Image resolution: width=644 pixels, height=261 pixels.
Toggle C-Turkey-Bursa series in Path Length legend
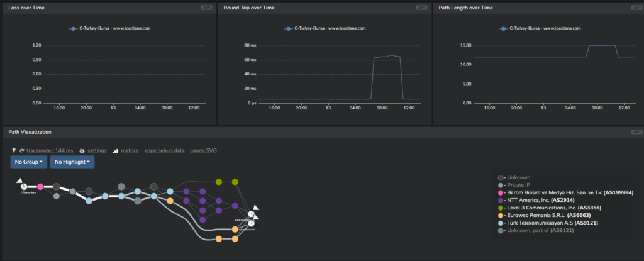point(540,29)
